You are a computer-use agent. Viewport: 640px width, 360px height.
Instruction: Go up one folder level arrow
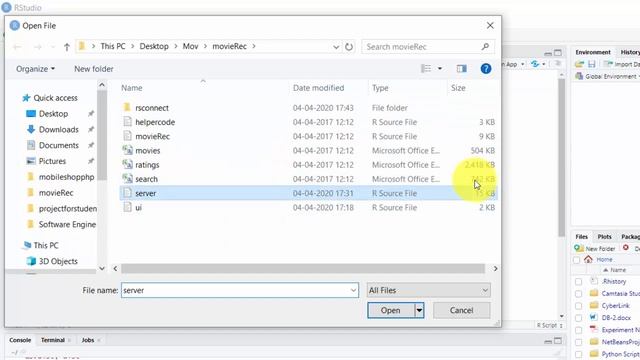tap(67, 47)
